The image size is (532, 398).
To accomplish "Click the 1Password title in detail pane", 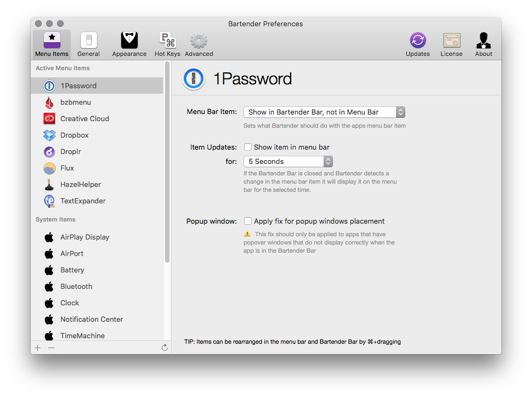I will (x=252, y=78).
